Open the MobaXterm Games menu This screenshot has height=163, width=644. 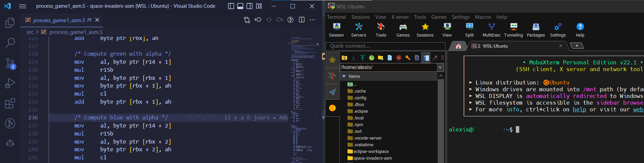click(439, 17)
